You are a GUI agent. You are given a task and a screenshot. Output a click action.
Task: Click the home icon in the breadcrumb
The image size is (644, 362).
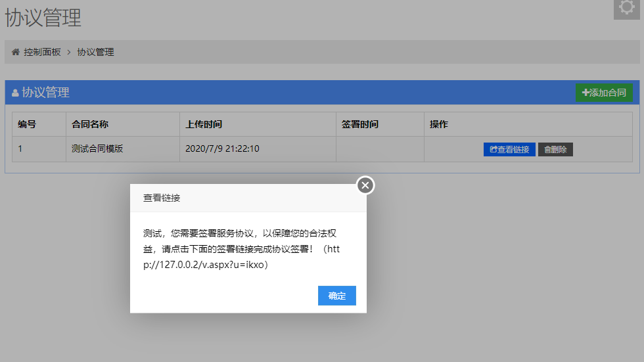(x=16, y=52)
